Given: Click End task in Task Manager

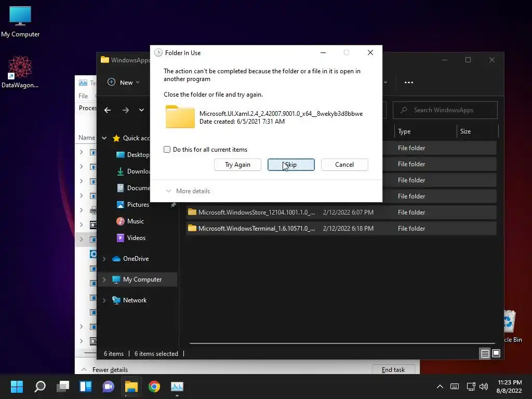Looking at the screenshot, I should [x=393, y=369].
